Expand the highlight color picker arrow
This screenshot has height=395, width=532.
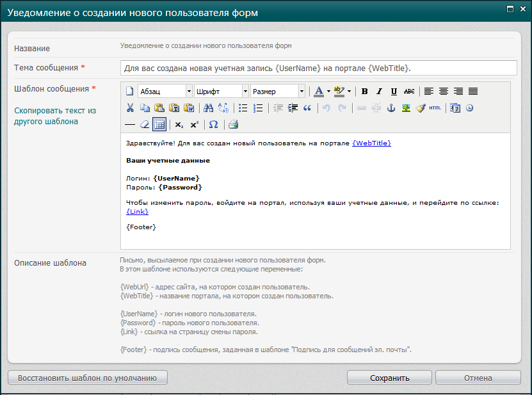349,92
